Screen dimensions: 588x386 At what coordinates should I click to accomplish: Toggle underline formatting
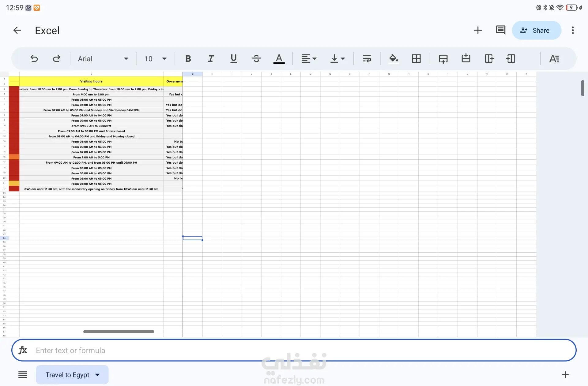pyautogui.click(x=233, y=58)
